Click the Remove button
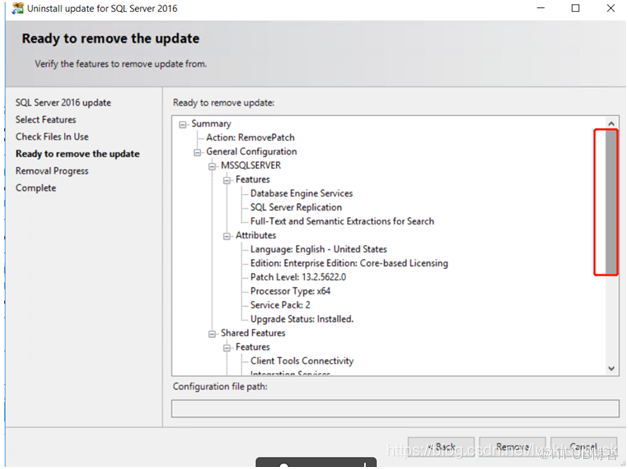 512,447
